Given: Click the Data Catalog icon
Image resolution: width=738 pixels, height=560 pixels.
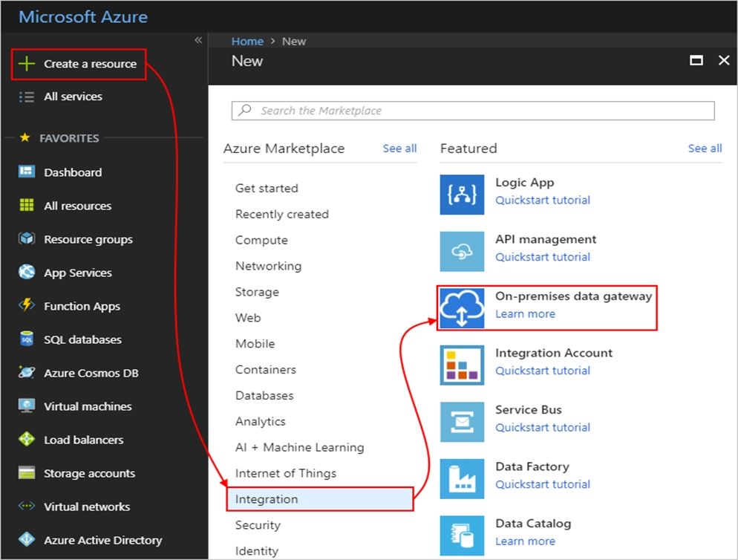Looking at the screenshot, I should (x=463, y=535).
